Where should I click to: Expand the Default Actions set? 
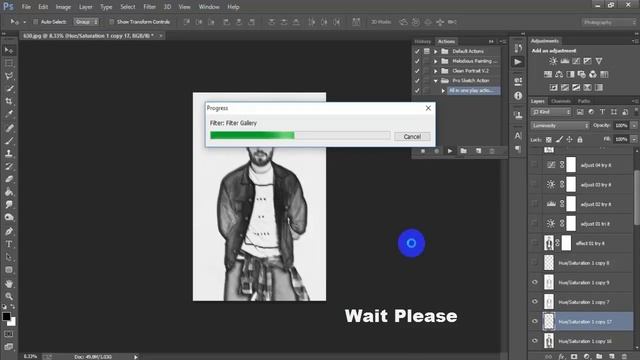[436, 51]
